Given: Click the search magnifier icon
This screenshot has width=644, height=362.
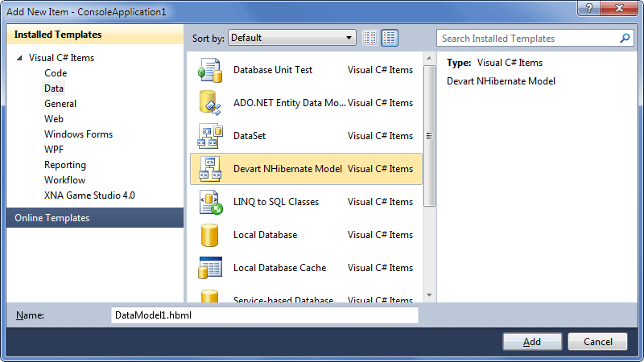Looking at the screenshot, I should point(625,38).
